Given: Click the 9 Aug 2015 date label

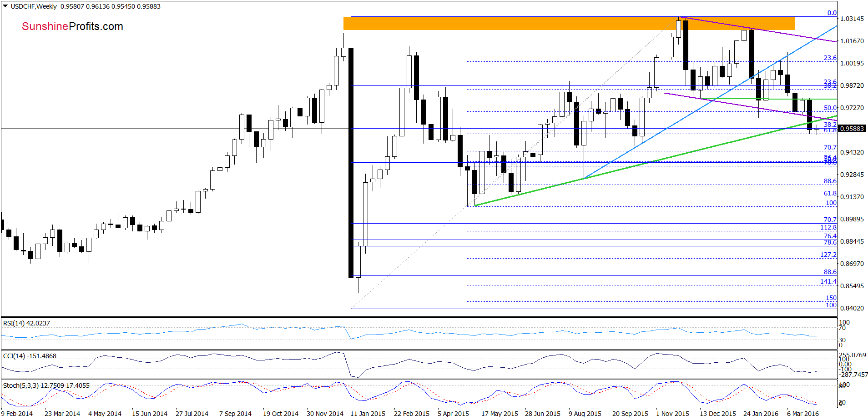Looking at the screenshot, I should [x=585, y=414].
